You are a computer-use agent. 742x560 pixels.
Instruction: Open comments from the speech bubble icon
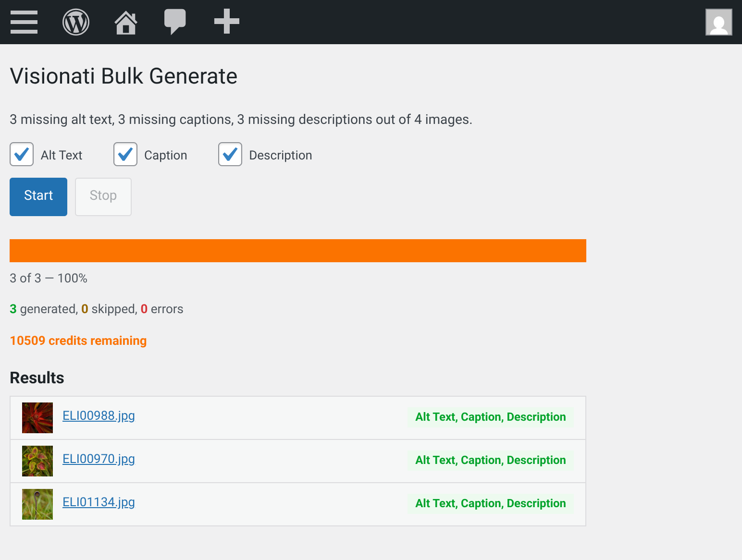[175, 22]
